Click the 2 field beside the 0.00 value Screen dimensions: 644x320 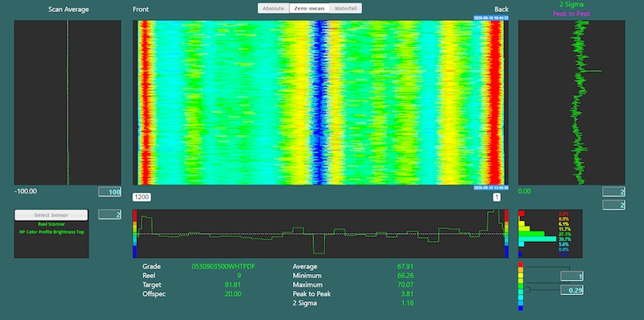point(613,192)
